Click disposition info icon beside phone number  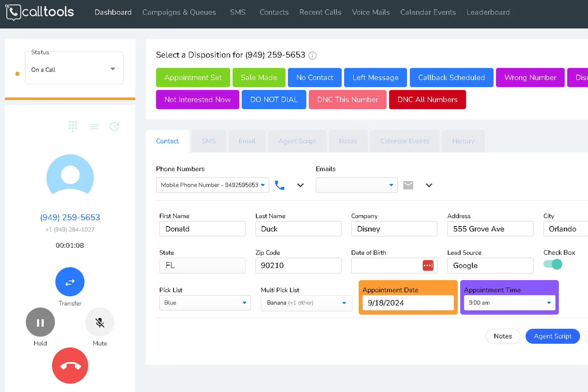[x=313, y=55]
